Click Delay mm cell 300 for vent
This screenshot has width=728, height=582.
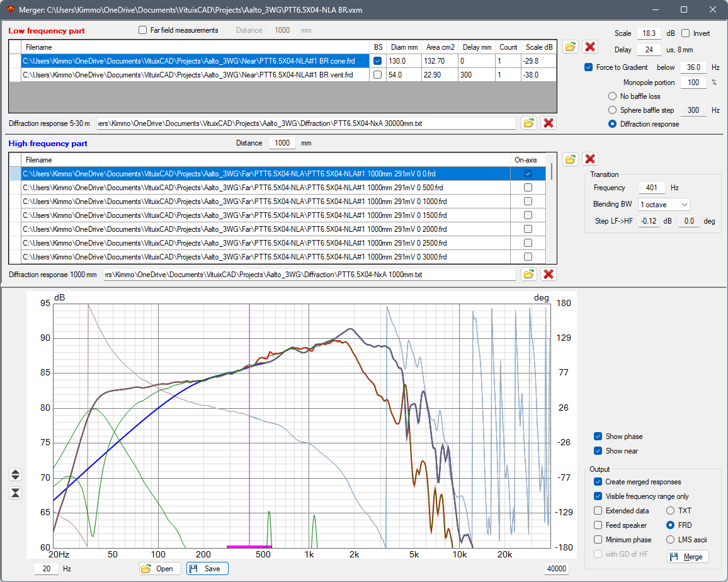(476, 75)
